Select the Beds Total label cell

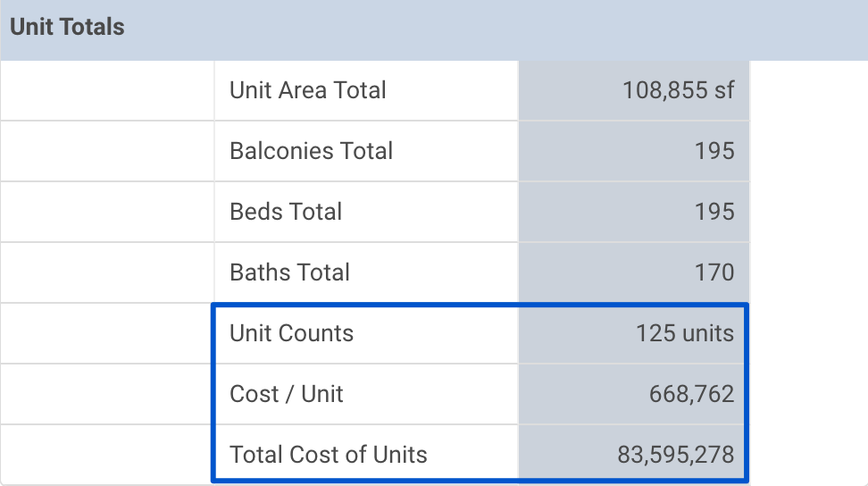[x=366, y=212]
